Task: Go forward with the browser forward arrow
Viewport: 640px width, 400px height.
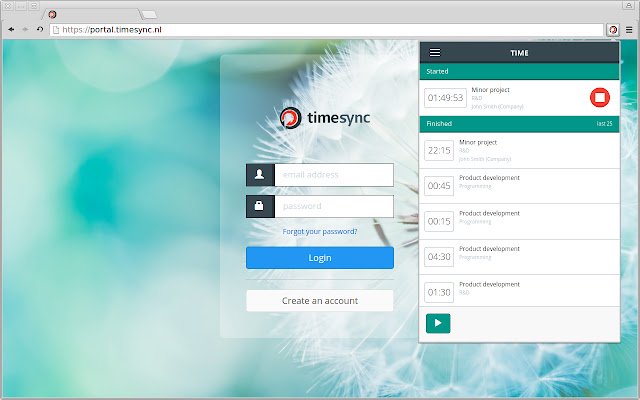Action: (x=25, y=29)
